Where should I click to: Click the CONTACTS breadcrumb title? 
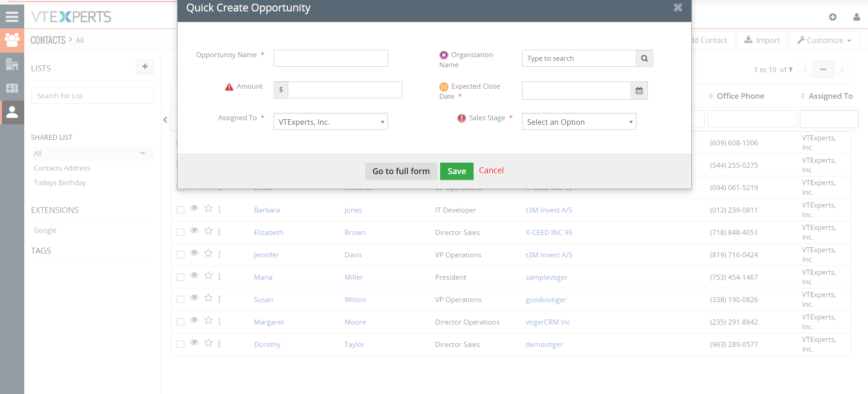point(48,40)
